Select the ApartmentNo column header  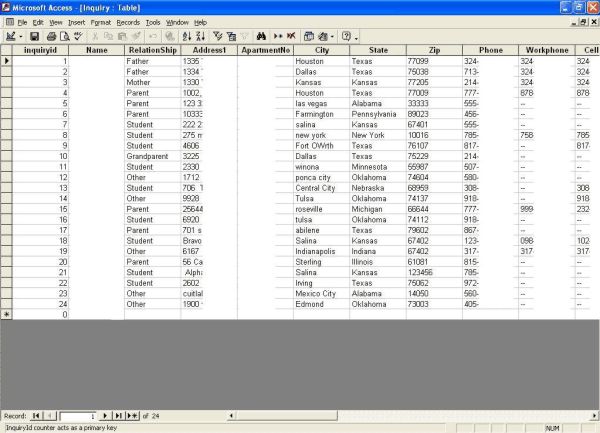pos(265,50)
